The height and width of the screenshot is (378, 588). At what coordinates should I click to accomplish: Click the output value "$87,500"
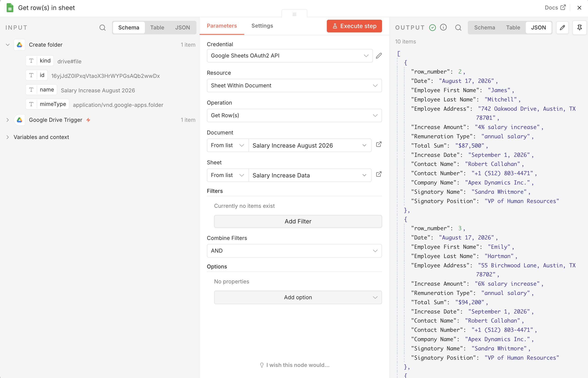470,146
